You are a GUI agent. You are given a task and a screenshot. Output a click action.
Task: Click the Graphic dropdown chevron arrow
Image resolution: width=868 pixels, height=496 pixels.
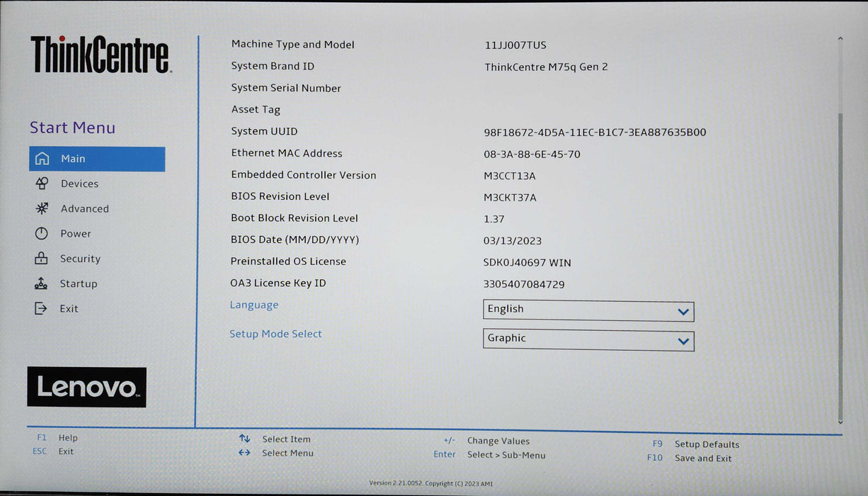683,342
